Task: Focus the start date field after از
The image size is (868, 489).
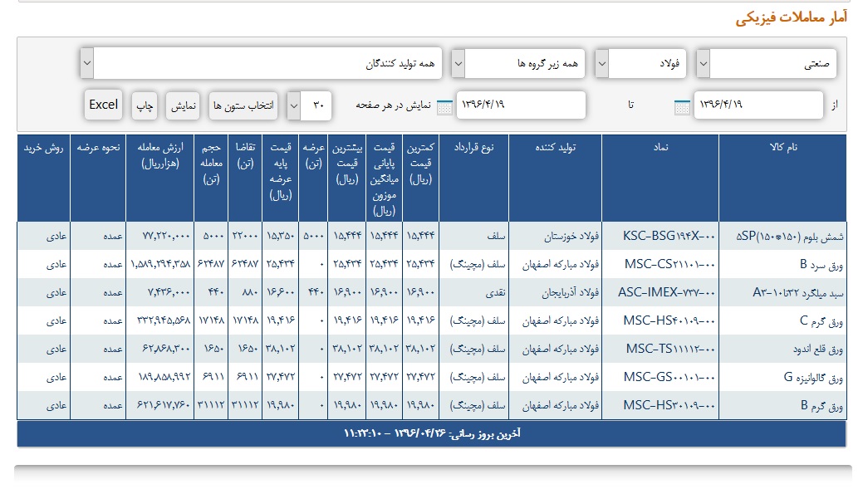Action: (x=758, y=105)
